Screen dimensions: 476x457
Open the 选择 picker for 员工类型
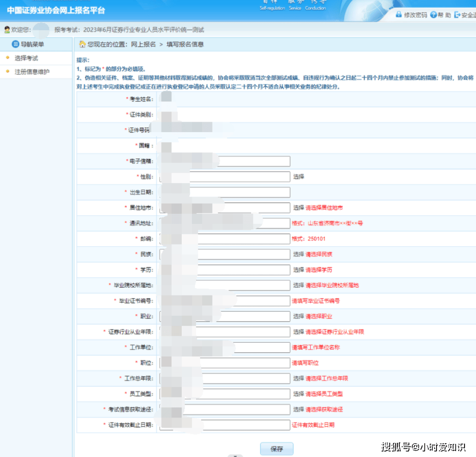298,394
